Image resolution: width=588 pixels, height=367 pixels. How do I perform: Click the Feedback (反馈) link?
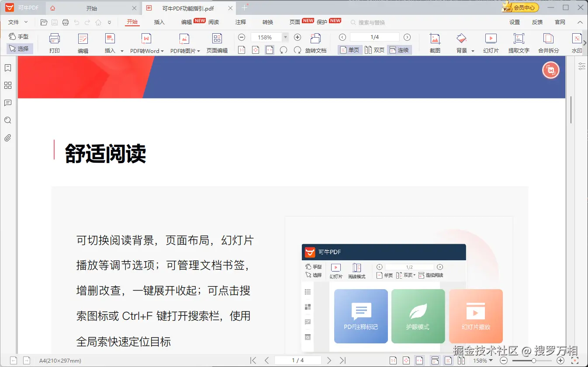(x=537, y=22)
